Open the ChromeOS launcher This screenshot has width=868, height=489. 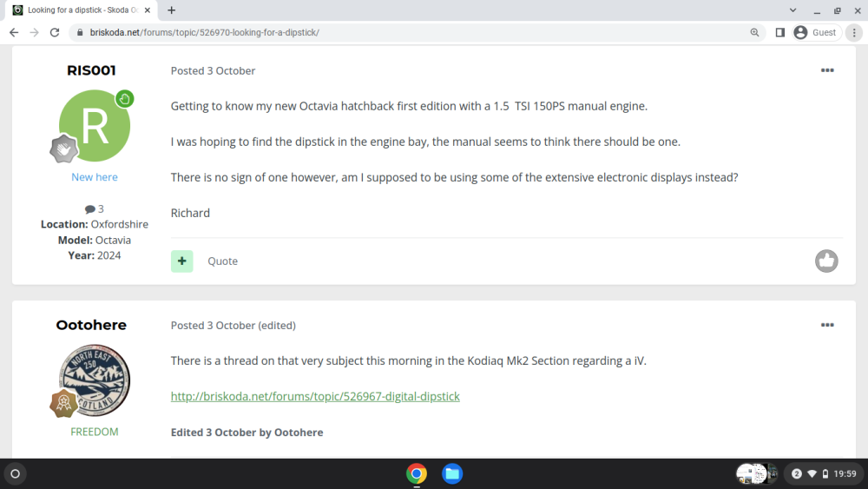(16, 474)
